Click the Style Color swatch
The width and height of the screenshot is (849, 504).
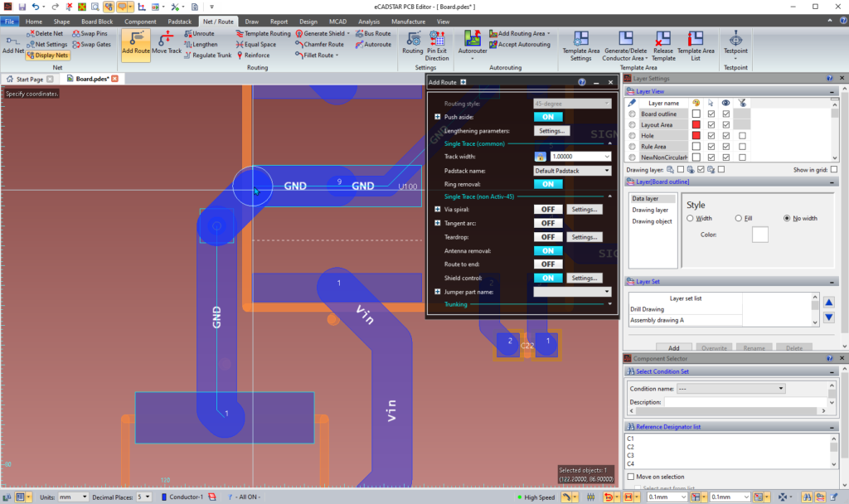pyautogui.click(x=759, y=235)
